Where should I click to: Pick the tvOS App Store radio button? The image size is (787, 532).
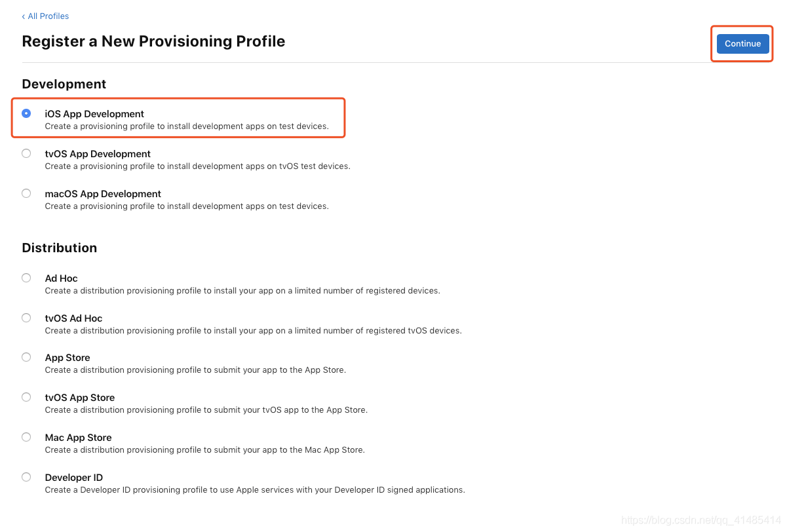(x=26, y=397)
